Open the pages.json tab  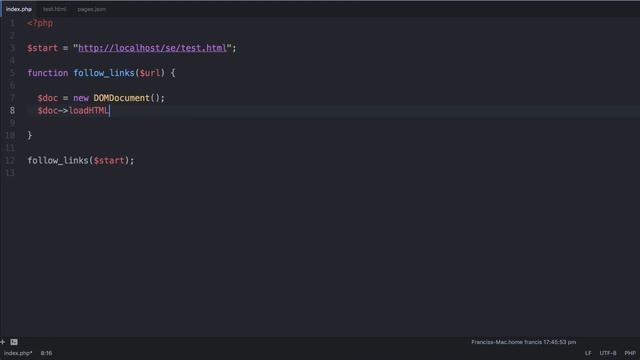point(91,9)
